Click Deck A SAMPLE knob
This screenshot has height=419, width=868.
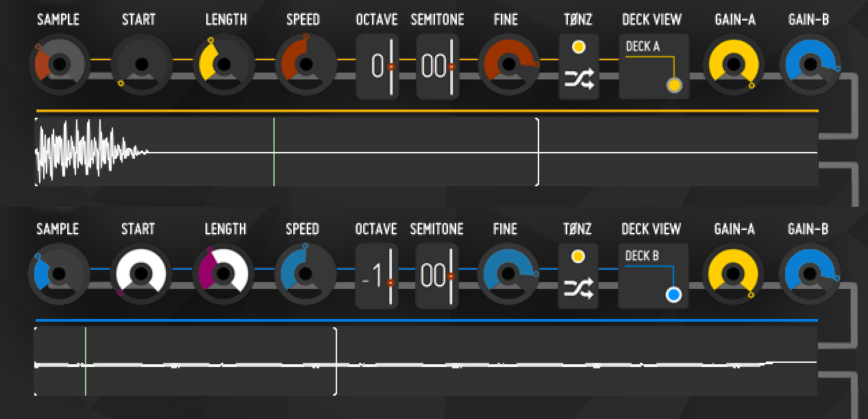(x=60, y=65)
